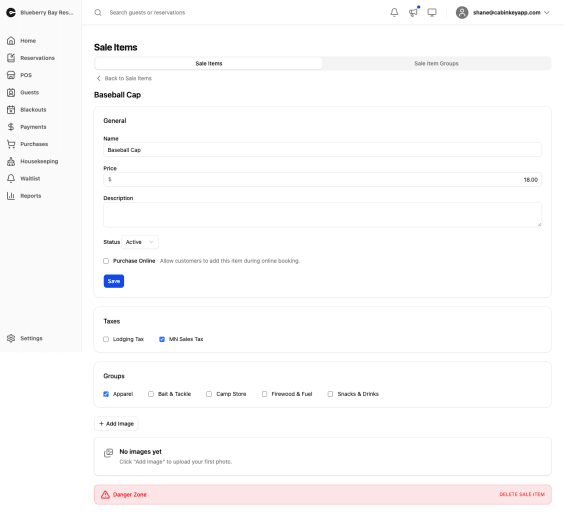Viewport: 564px width, 520px height.
Task: Open notifications bell in top bar
Action: click(x=395, y=13)
